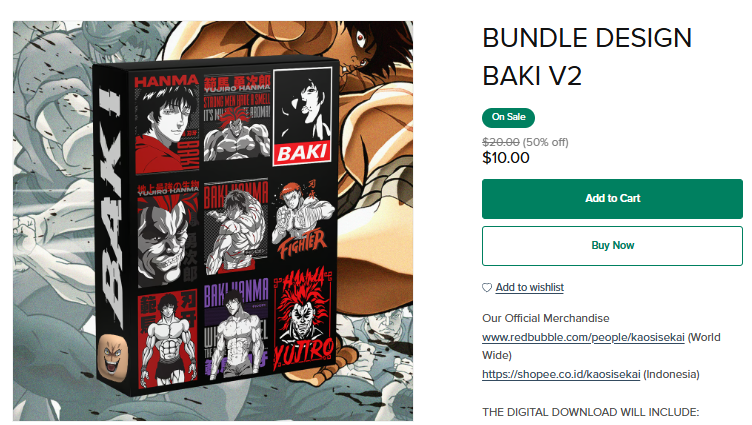Open the redbubble.com kaosisekai link
The height and width of the screenshot is (425, 752).
coord(583,337)
